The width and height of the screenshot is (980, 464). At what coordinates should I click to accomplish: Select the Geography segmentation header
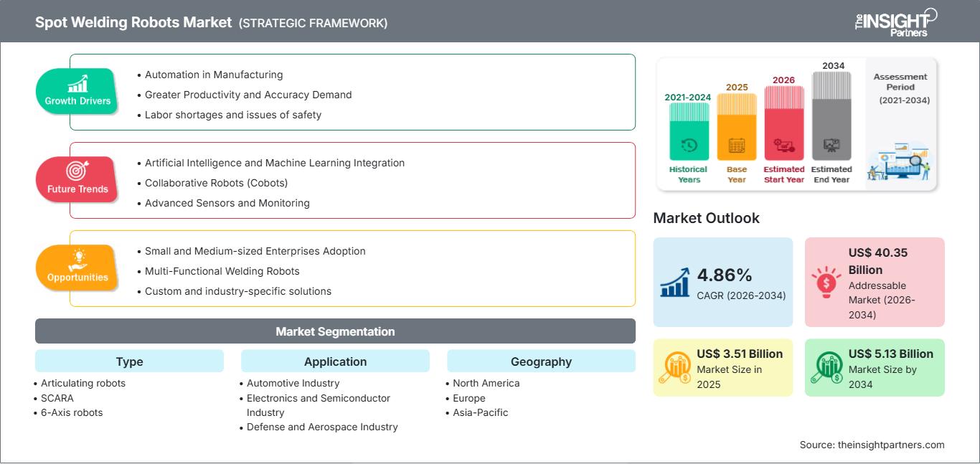point(541,361)
